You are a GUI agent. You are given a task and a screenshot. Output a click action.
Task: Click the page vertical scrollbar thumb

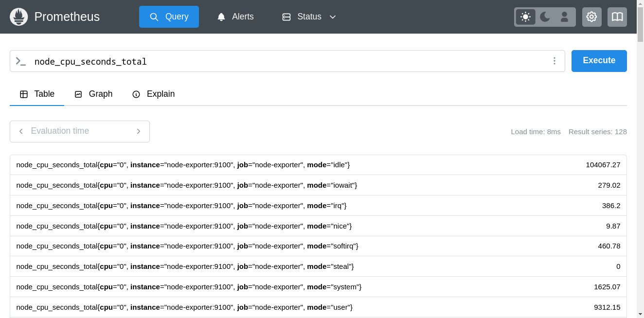coord(640,24)
